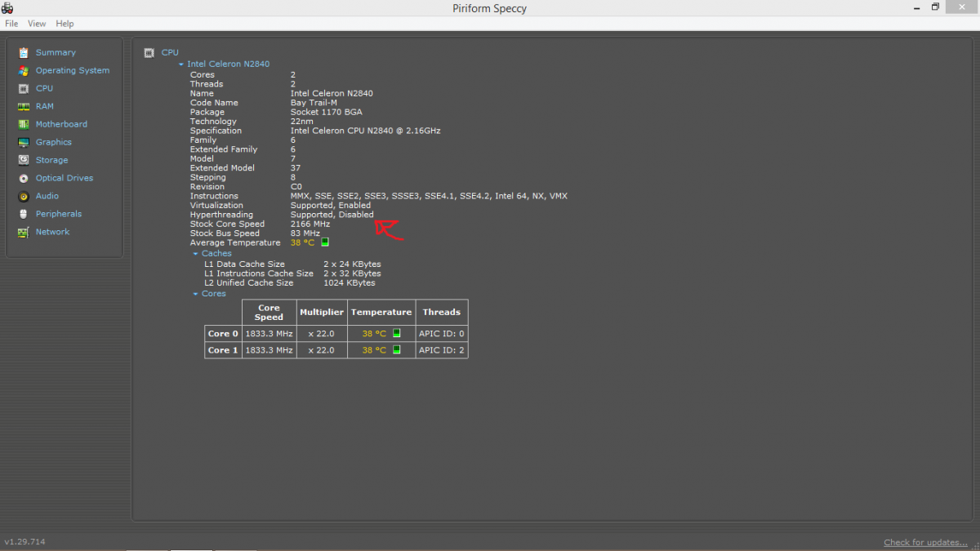Click Stock Bus Speed value '83 MHz'

tap(305, 233)
